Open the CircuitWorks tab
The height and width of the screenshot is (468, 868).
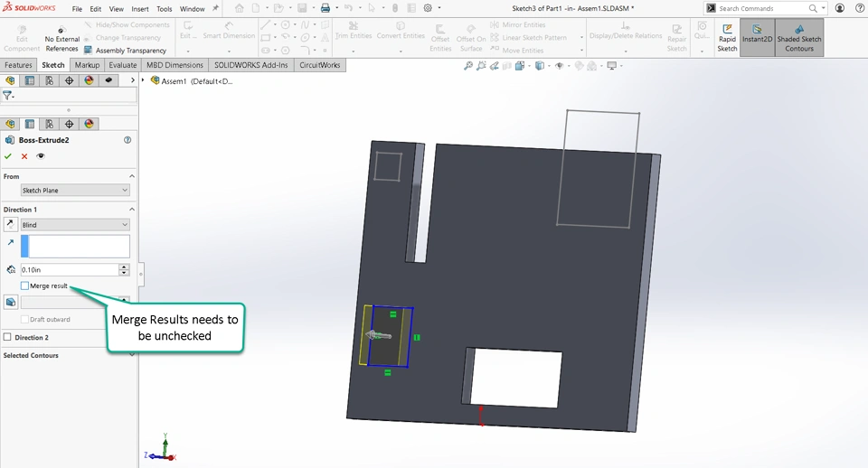pyautogui.click(x=320, y=65)
